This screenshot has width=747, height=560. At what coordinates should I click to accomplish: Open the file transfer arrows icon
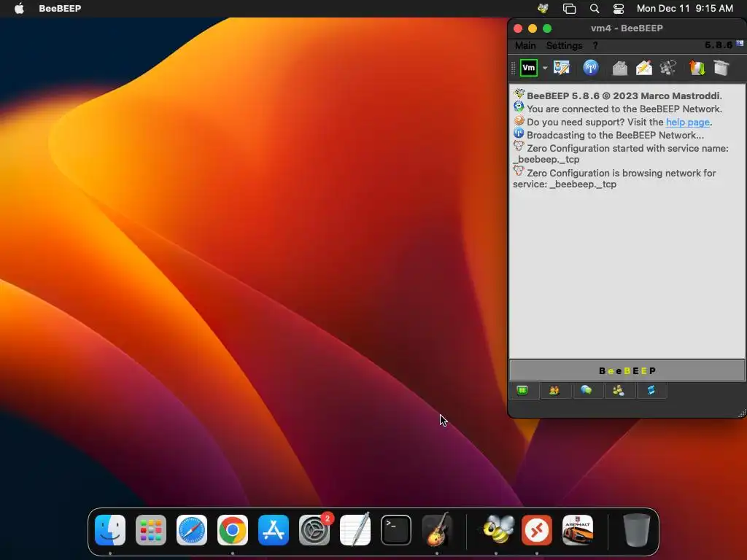[697, 68]
